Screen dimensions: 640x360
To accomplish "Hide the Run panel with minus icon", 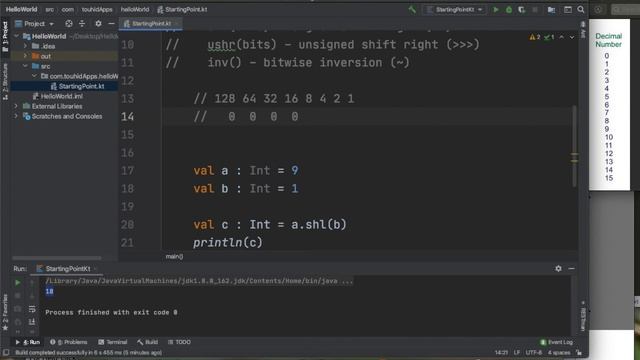I will coord(571,269).
